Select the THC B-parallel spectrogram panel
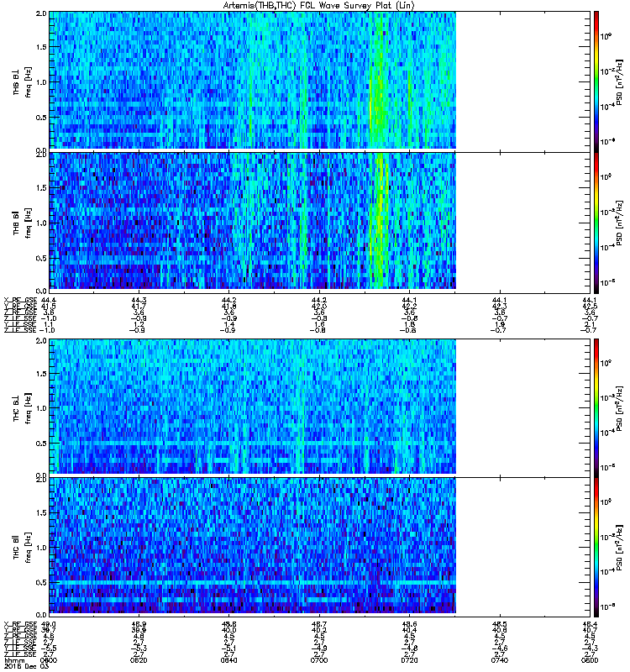 tap(320, 548)
